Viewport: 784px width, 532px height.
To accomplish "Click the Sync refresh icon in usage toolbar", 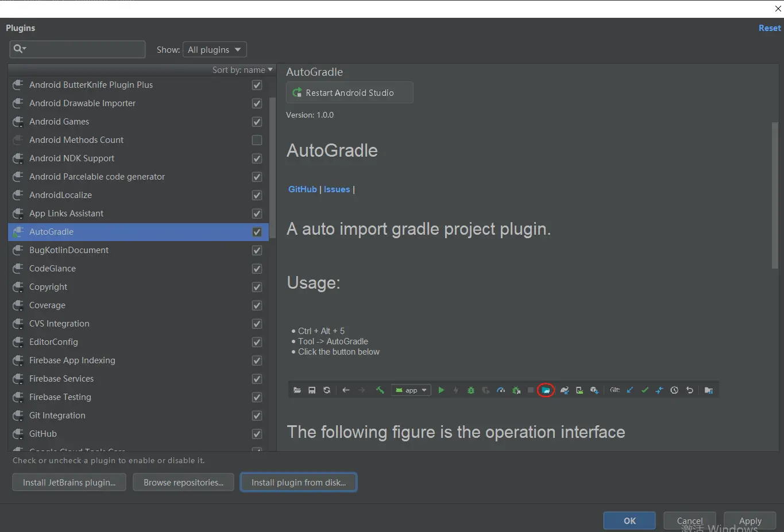I will tap(327, 390).
